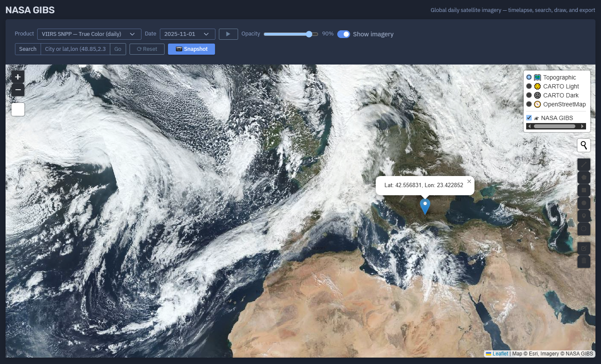Image resolution: width=601 pixels, height=364 pixels.
Task: Click the Snapshot button
Action: coord(191,49)
